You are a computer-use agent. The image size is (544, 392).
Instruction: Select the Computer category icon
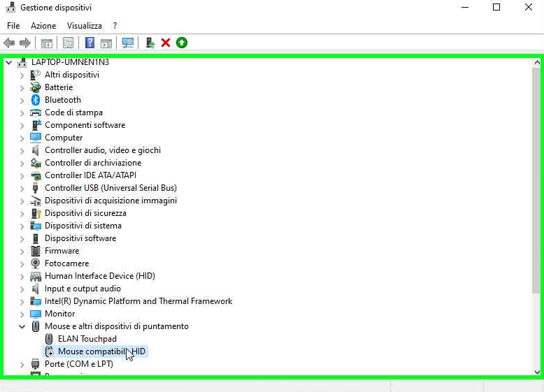pyautogui.click(x=36, y=138)
